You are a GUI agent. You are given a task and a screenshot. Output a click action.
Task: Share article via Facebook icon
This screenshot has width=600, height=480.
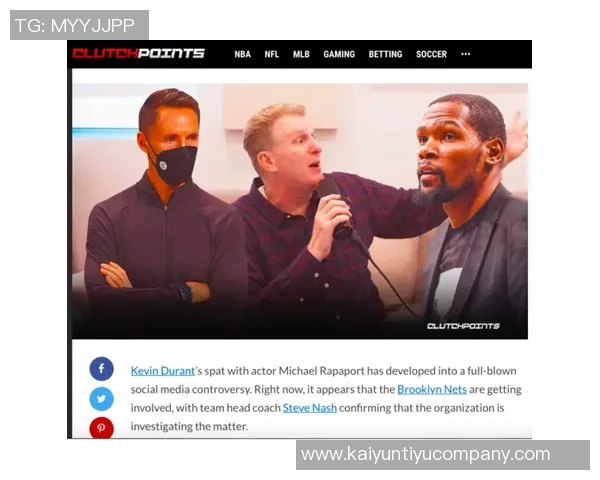pyautogui.click(x=101, y=369)
